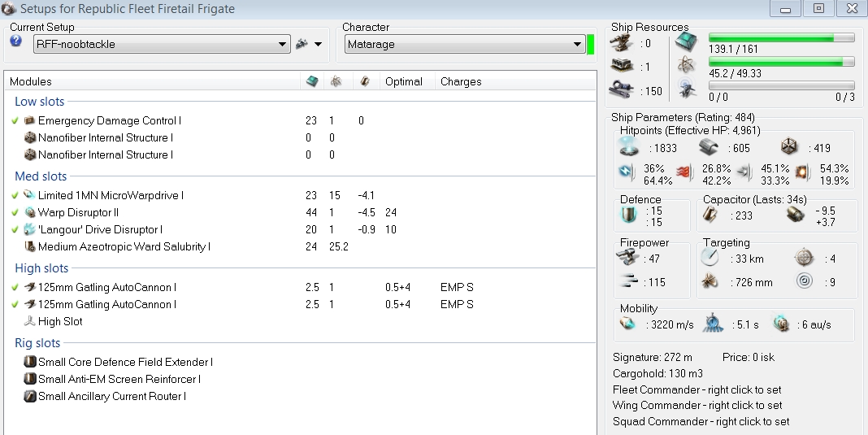
Task: Click the structure hitpoints icon 419
Action: (x=789, y=147)
